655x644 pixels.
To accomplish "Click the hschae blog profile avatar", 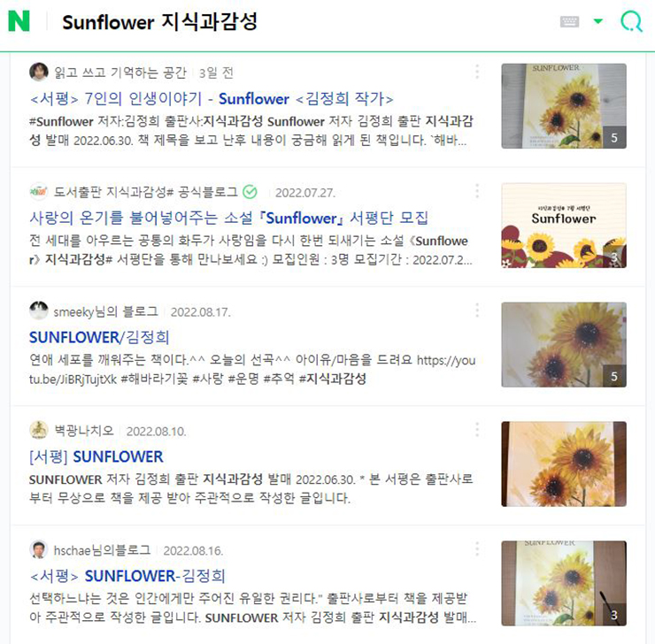I will pos(38,549).
